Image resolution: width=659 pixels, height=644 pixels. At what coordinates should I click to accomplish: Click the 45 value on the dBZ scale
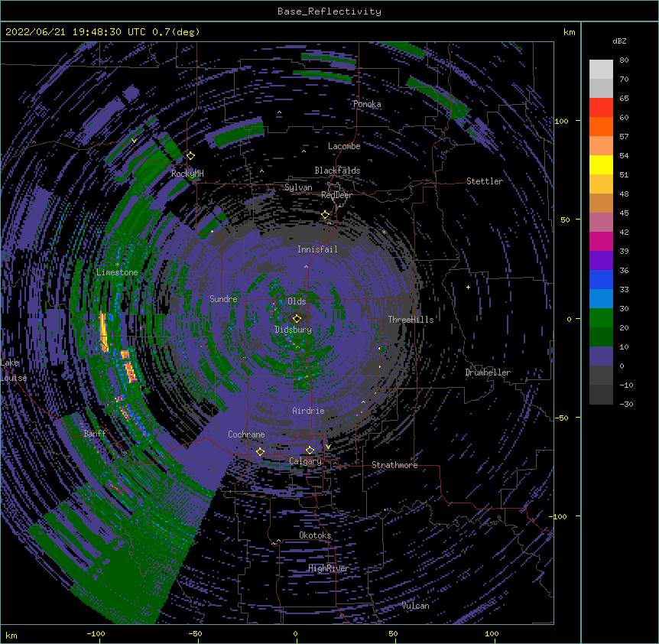pos(624,213)
